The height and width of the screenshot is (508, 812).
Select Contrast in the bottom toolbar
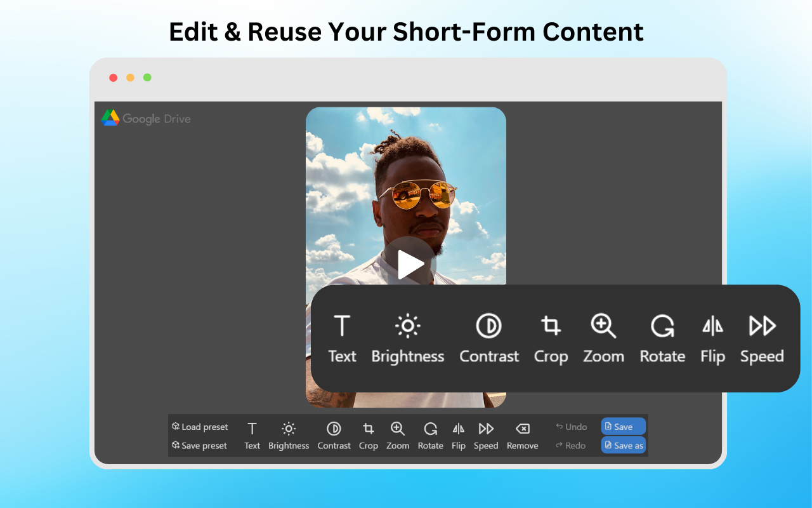[334, 435]
